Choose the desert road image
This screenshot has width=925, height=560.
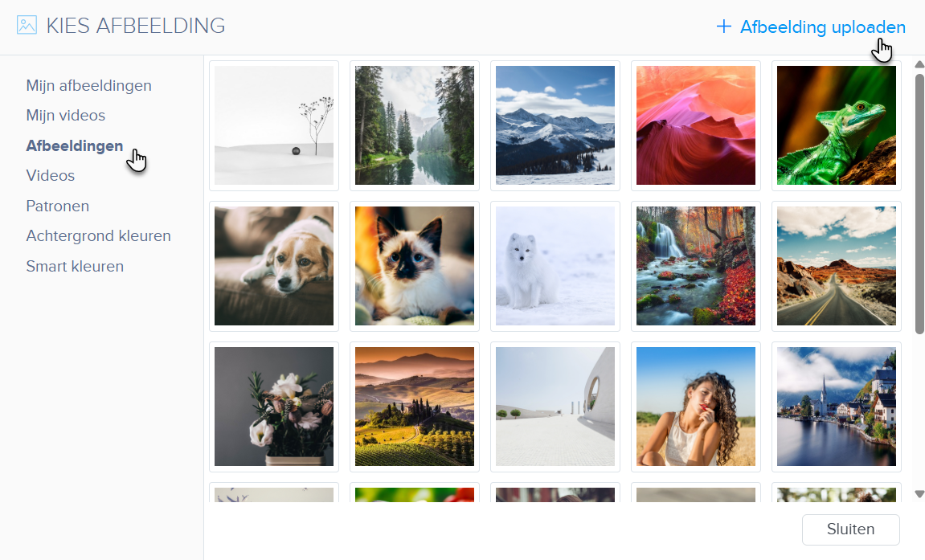pyautogui.click(x=837, y=266)
